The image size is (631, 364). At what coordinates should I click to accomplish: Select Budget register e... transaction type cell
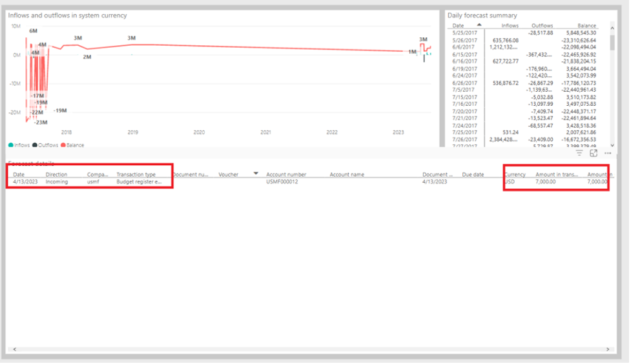[x=139, y=182]
